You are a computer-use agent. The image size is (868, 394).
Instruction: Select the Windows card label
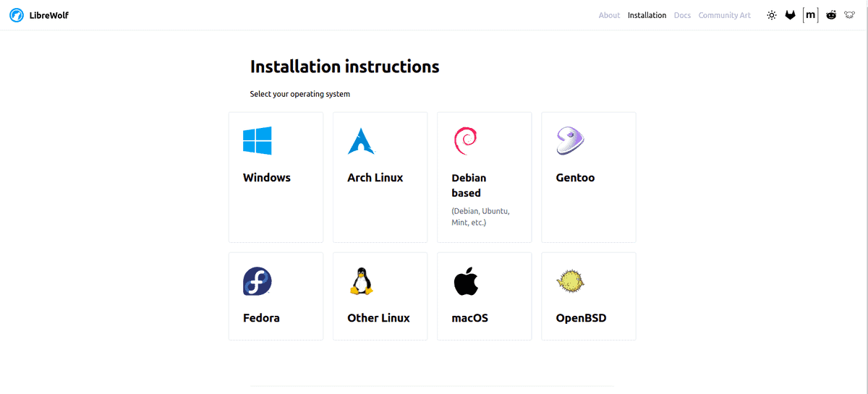267,178
